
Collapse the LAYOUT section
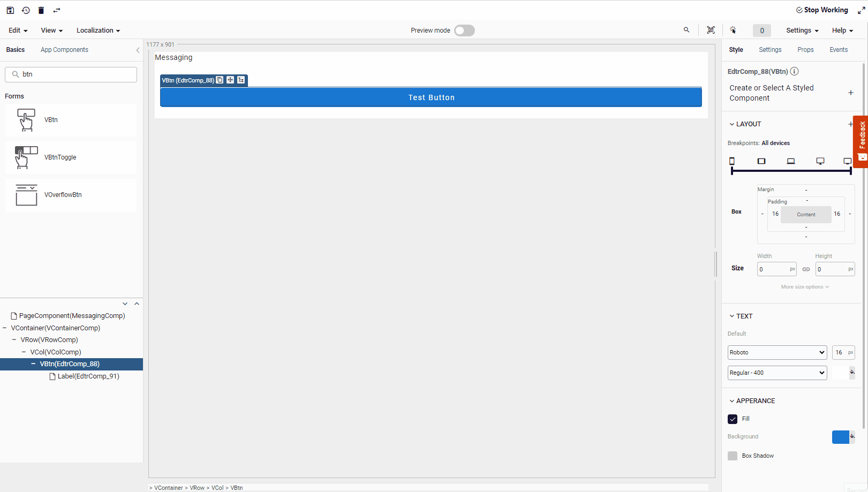point(732,124)
